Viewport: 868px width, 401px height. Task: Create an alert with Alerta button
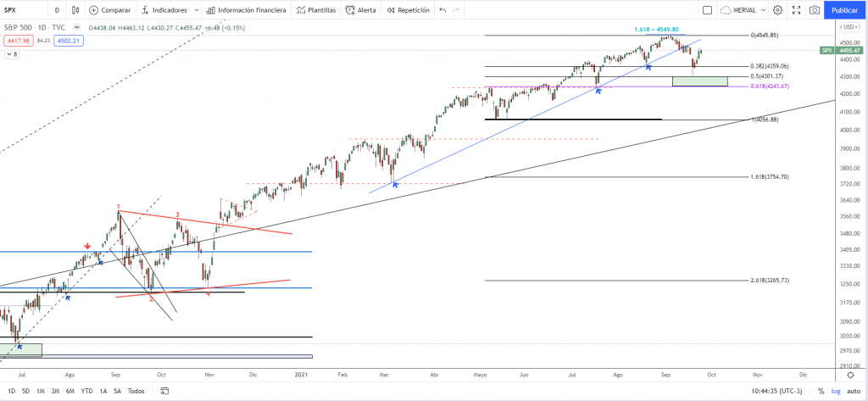(360, 10)
